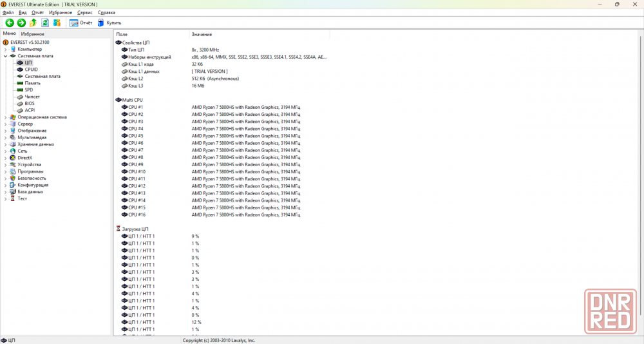Select the EVEREST v5.50.2100 root item
Image resolution: width=644 pixels, height=344 pixels.
coord(30,43)
